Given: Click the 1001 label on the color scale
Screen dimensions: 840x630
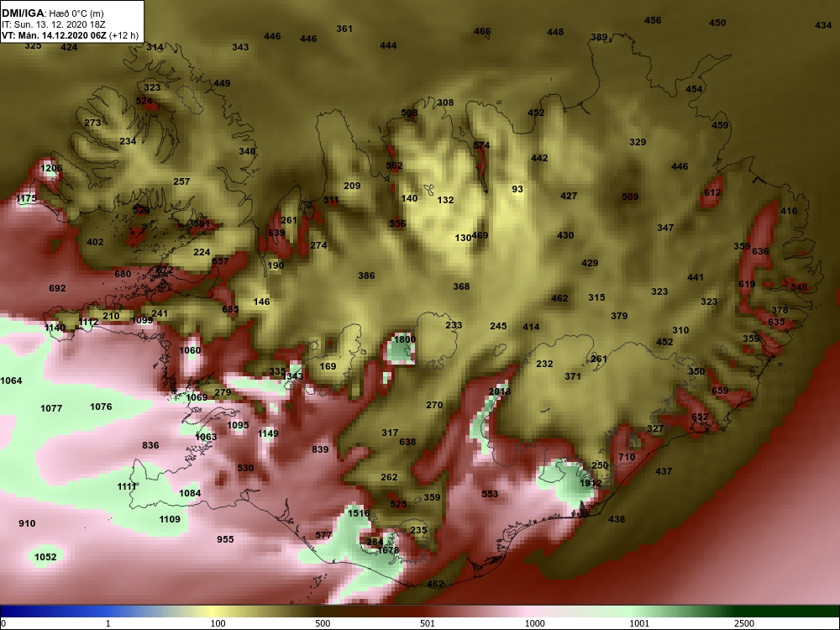Looking at the screenshot, I should 639,623.
